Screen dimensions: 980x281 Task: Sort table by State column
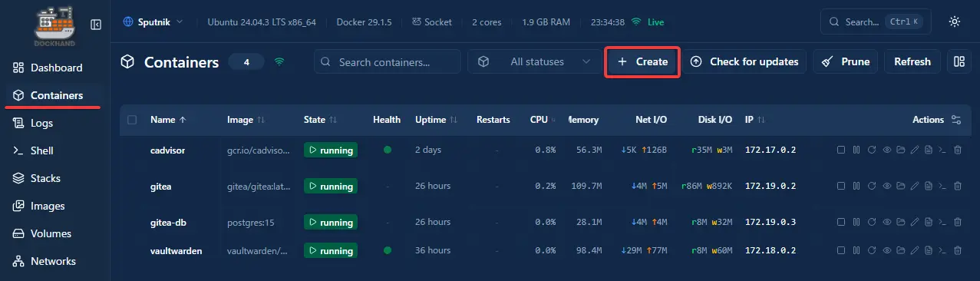(x=320, y=120)
